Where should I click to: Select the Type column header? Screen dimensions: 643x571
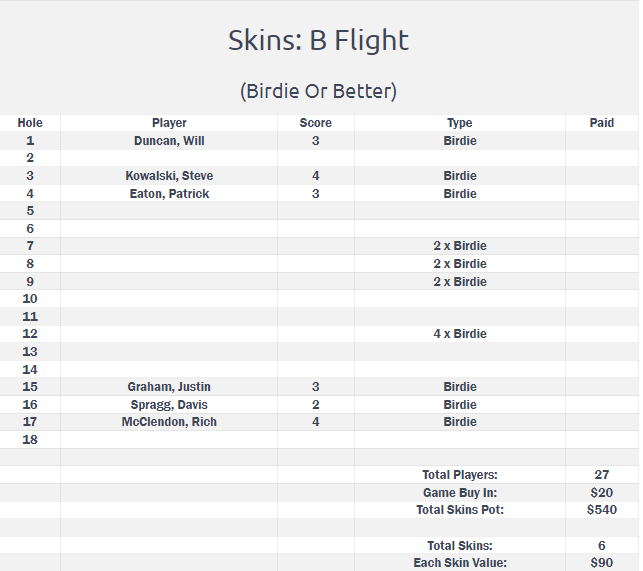[460, 123]
